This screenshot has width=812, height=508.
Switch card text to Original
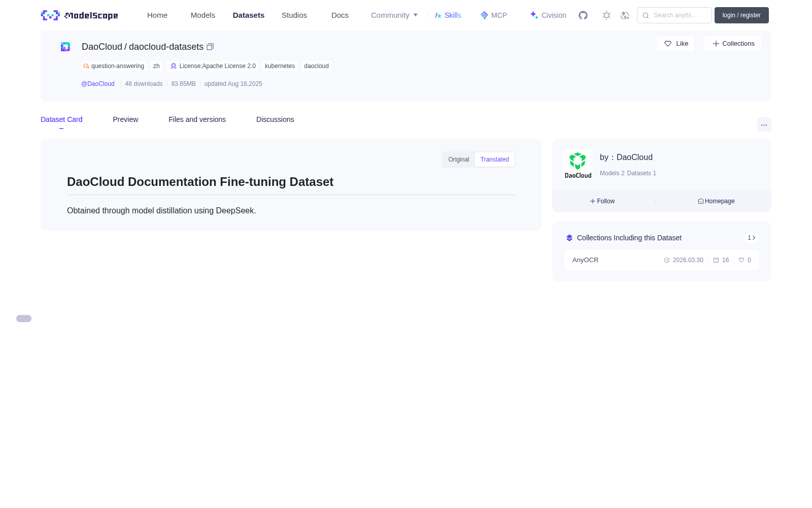pos(459,160)
